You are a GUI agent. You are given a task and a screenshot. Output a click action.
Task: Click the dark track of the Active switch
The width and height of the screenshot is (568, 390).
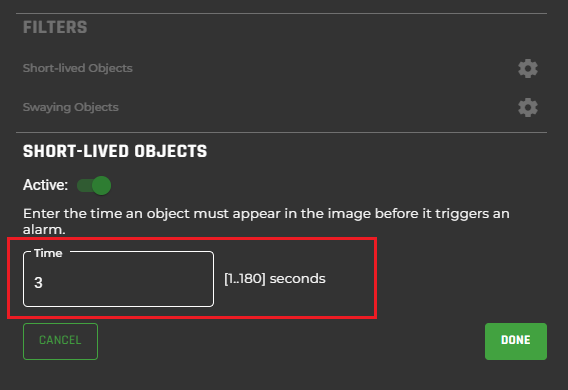tap(84, 186)
